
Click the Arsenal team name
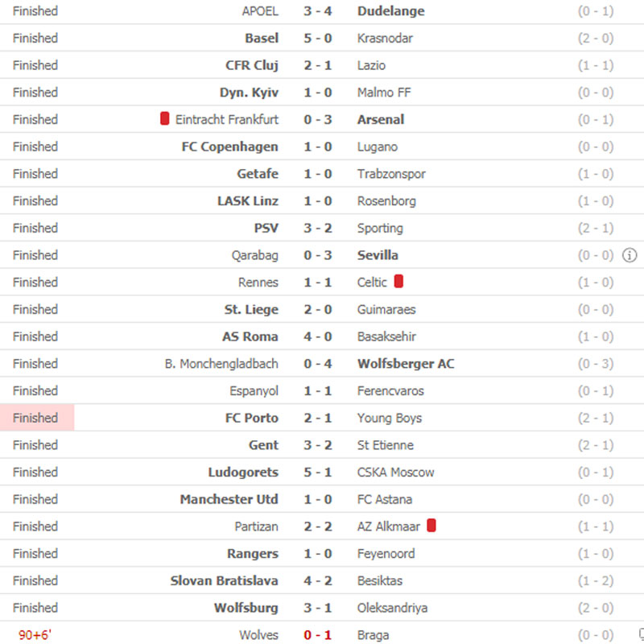point(381,119)
